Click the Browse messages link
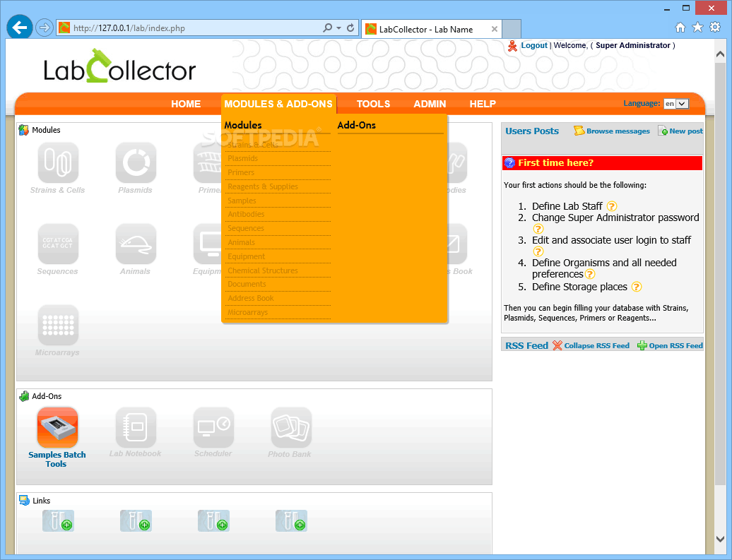Viewport: 732px width, 560px height. point(617,131)
